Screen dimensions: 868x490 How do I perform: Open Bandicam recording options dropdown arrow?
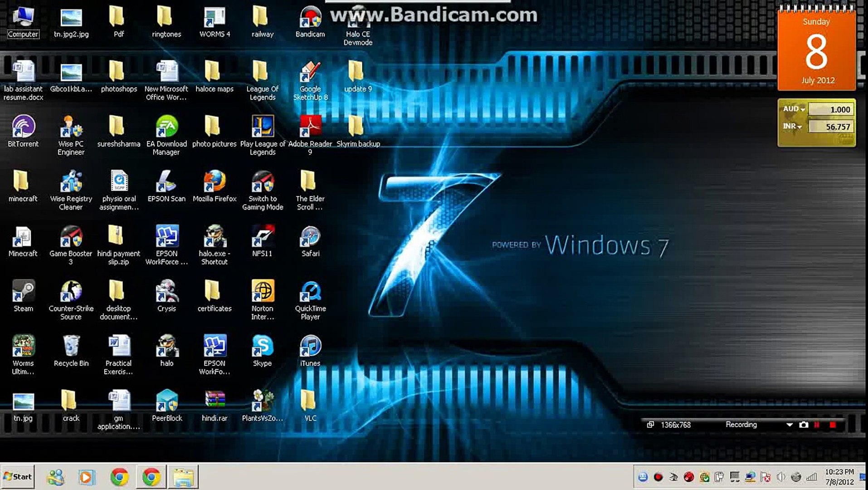[x=790, y=425]
